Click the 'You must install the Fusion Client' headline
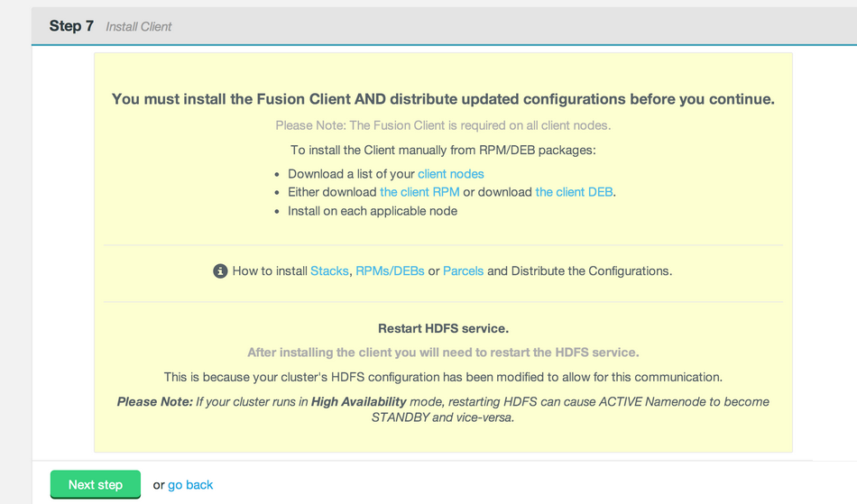This screenshot has height=504, width=857. click(443, 99)
